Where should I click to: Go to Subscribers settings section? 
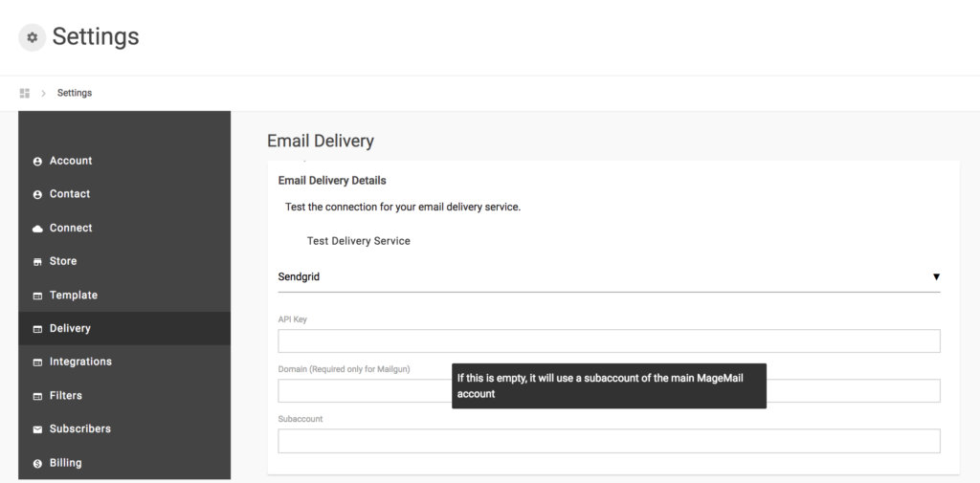80,428
